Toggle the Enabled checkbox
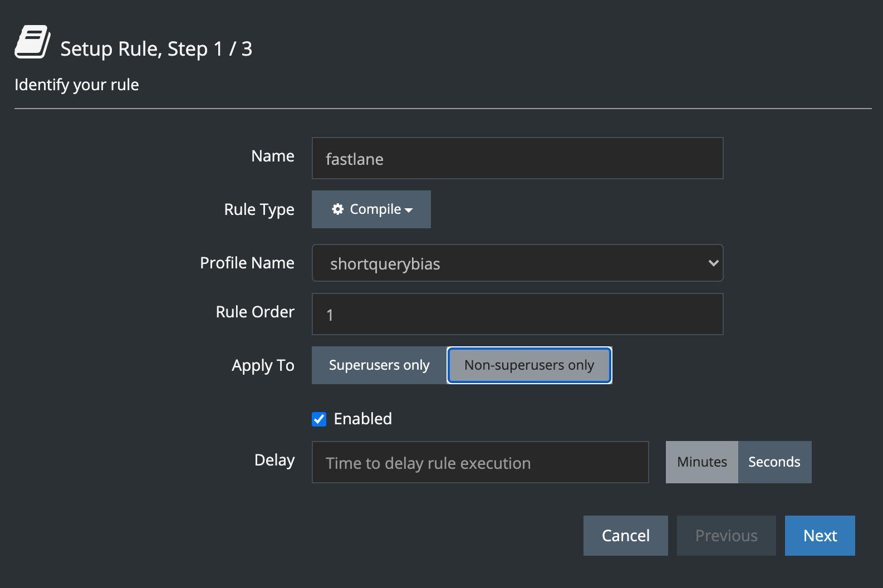This screenshot has width=883, height=588. coord(319,419)
